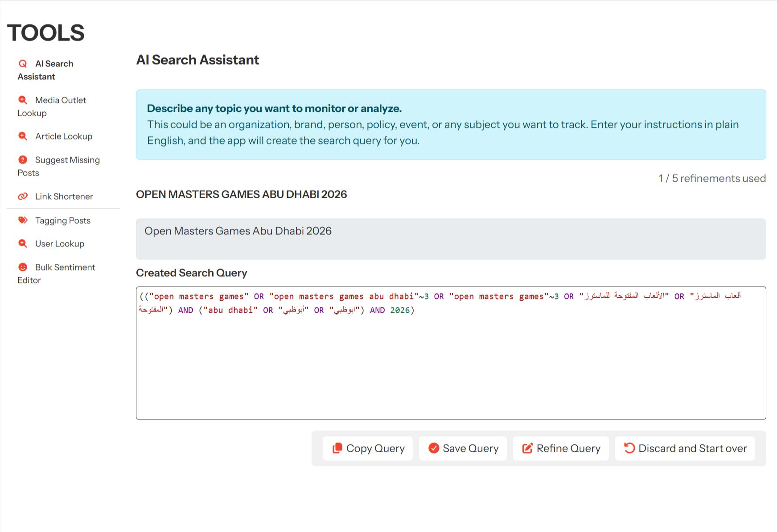Save the created search query
Screen dimensions: 777x532
463,448
